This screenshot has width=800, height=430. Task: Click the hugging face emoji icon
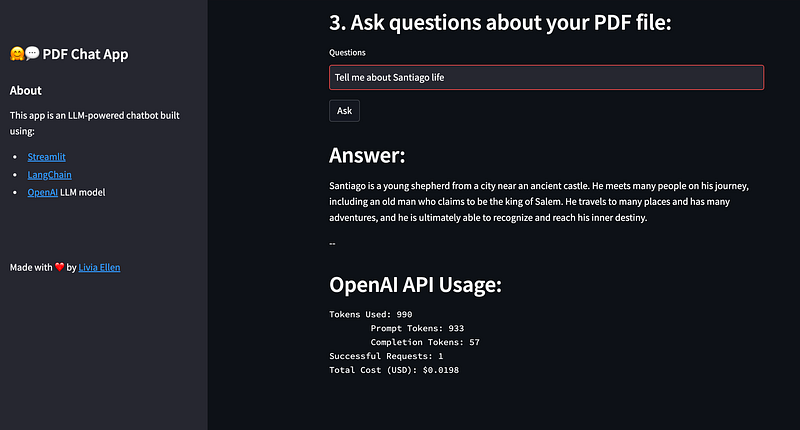click(17, 54)
